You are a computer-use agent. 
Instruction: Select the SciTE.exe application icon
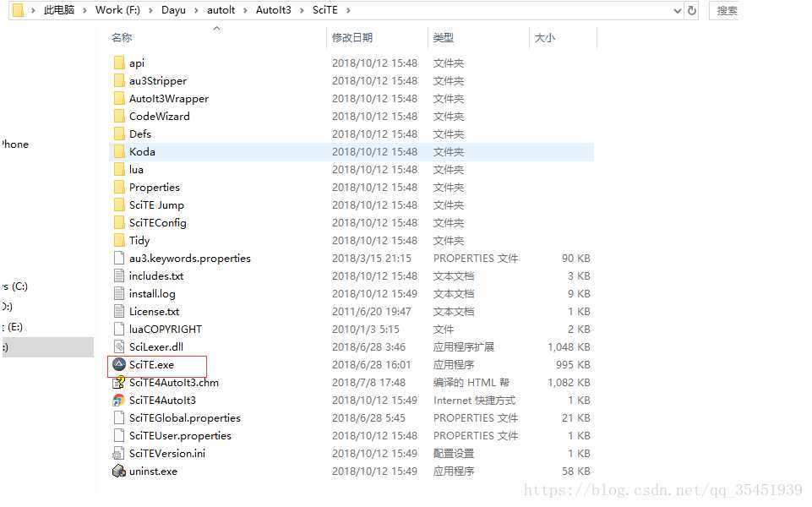[119, 364]
